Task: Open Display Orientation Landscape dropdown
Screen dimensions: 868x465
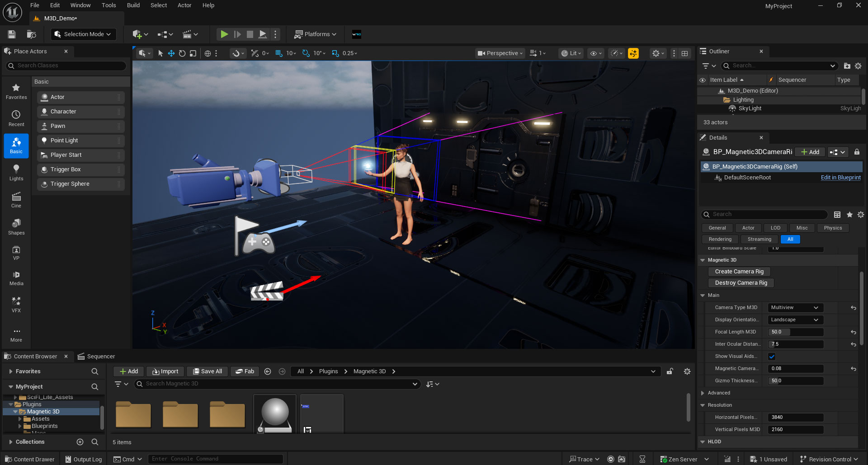Action: (x=795, y=320)
